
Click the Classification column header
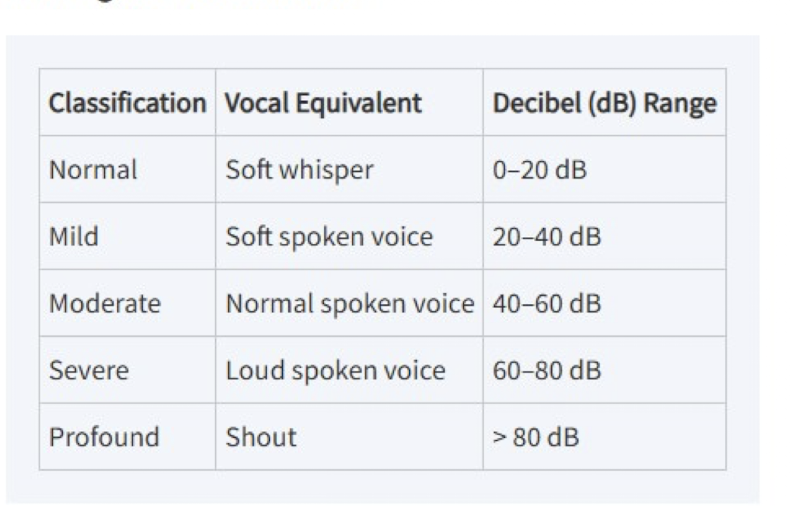pyautogui.click(x=127, y=103)
